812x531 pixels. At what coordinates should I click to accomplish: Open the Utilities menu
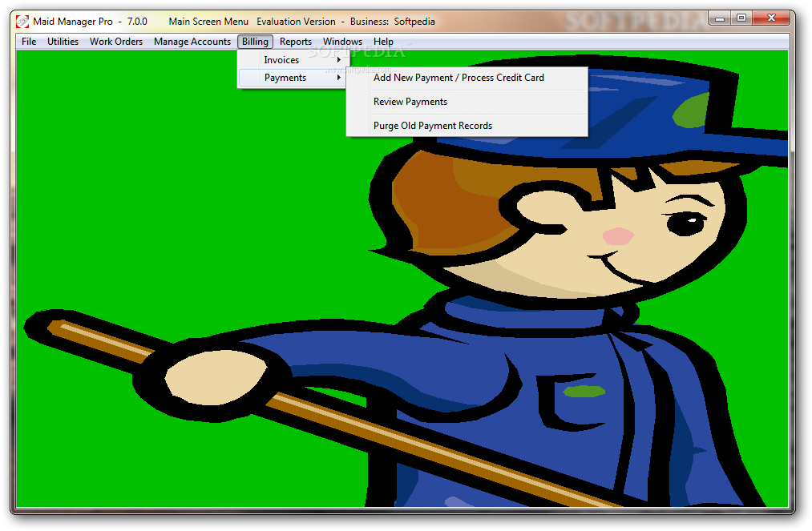(x=63, y=42)
